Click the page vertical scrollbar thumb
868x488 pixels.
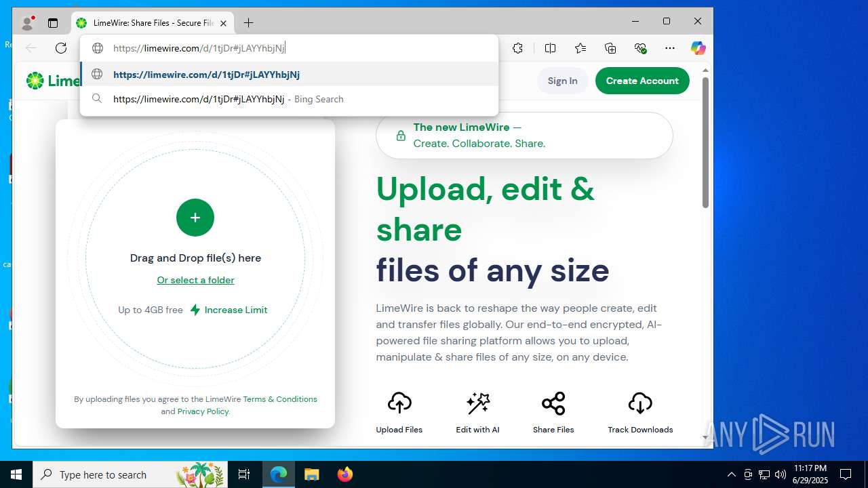click(x=705, y=142)
